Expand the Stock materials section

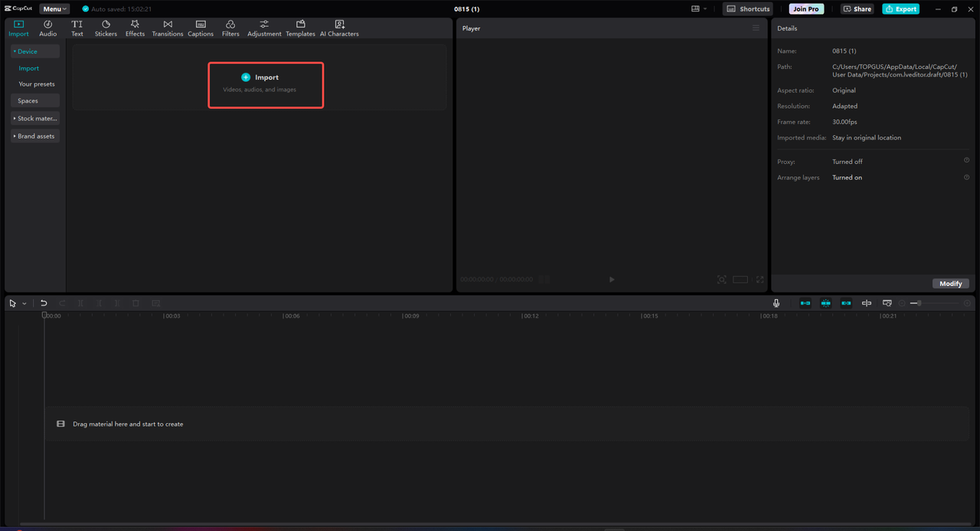pyautogui.click(x=35, y=119)
